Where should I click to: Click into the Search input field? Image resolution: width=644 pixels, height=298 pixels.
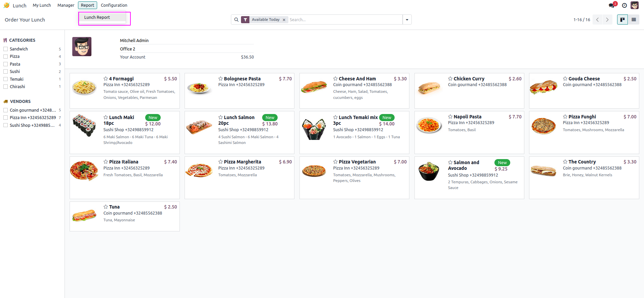345,20
